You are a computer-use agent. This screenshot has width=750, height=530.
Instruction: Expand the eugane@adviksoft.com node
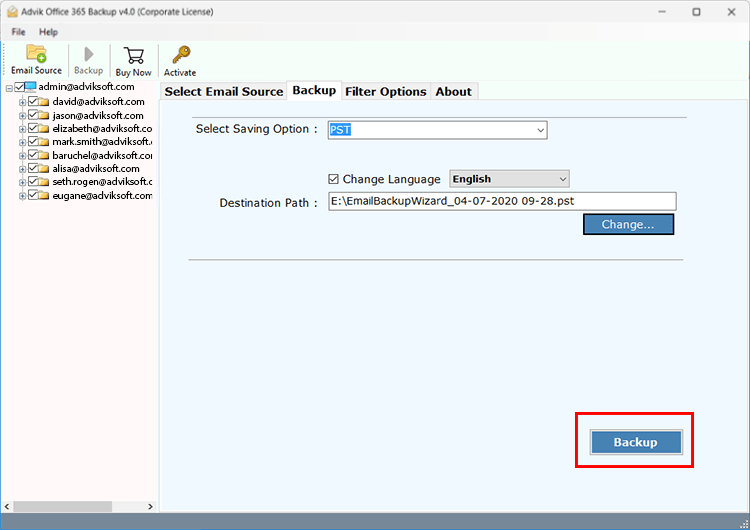click(x=22, y=196)
